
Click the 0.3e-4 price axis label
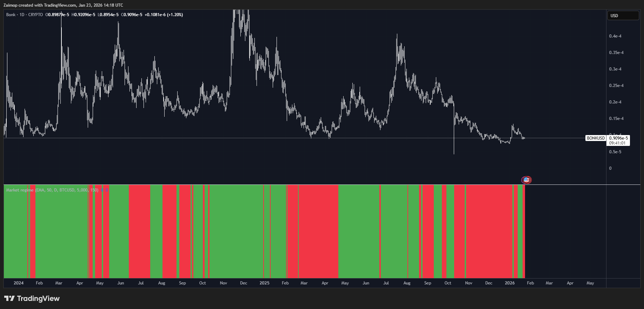[x=615, y=69]
